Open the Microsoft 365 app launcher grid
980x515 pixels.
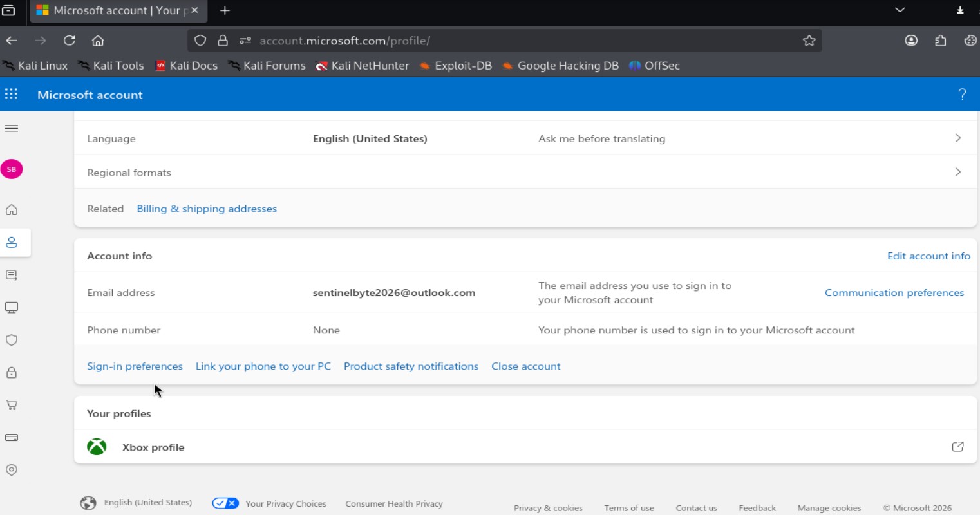(11, 93)
